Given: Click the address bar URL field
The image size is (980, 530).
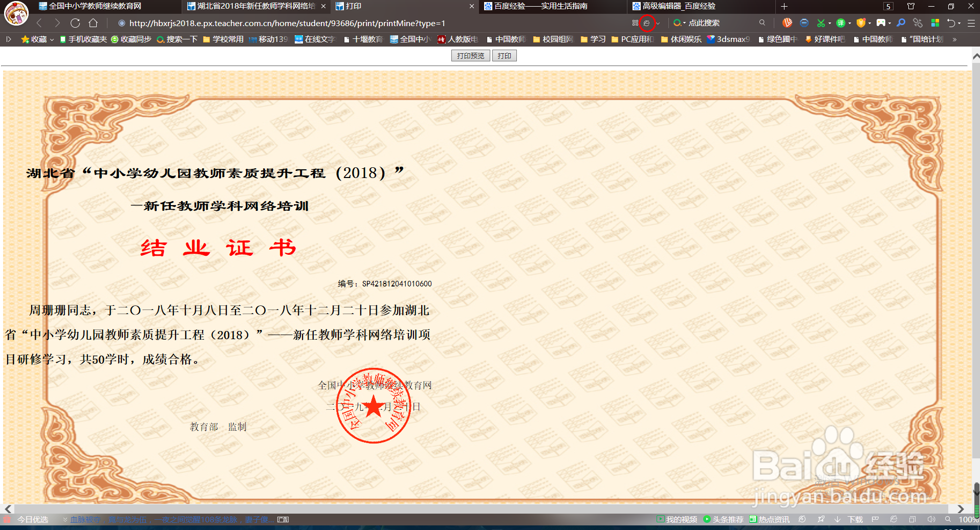Looking at the screenshot, I should tap(368, 23).
